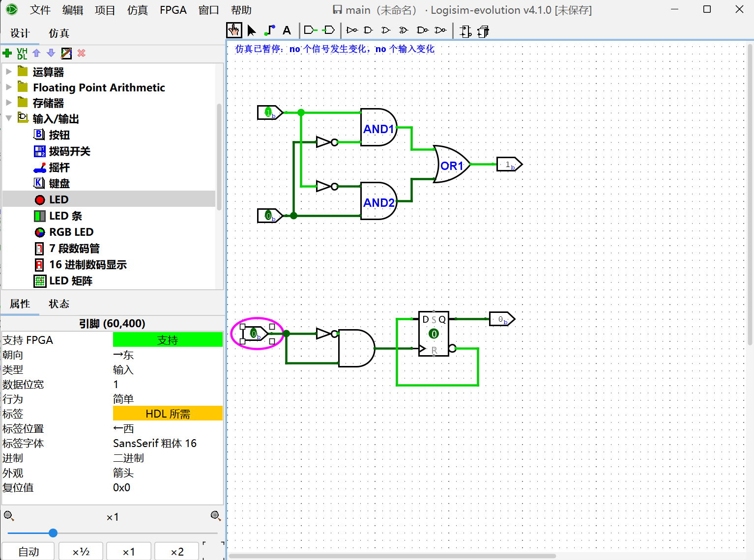Click the zoom slider handle
The height and width of the screenshot is (560, 754).
click(x=53, y=533)
